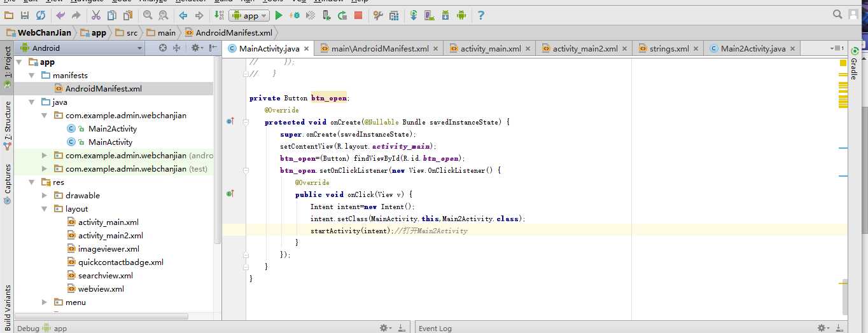Click WebChanJian in the breadcrumb bar
This screenshot has width=868, height=333.
point(43,32)
